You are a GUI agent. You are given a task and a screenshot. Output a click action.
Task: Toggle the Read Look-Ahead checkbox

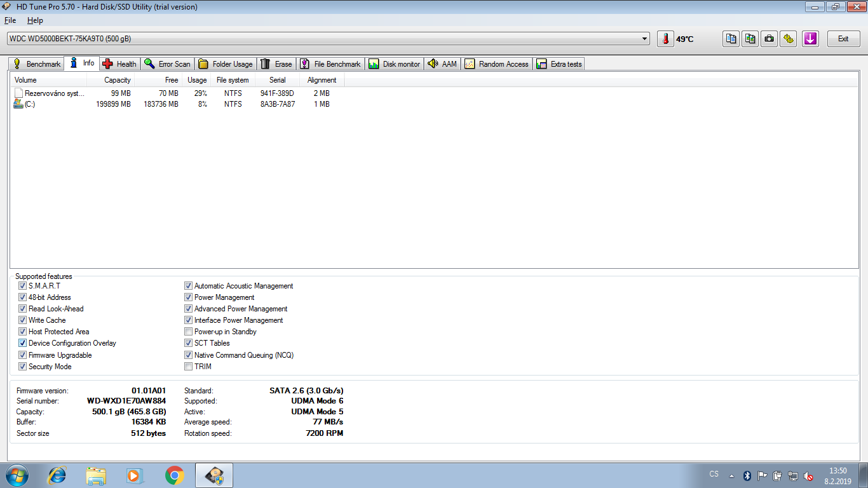[x=23, y=309]
